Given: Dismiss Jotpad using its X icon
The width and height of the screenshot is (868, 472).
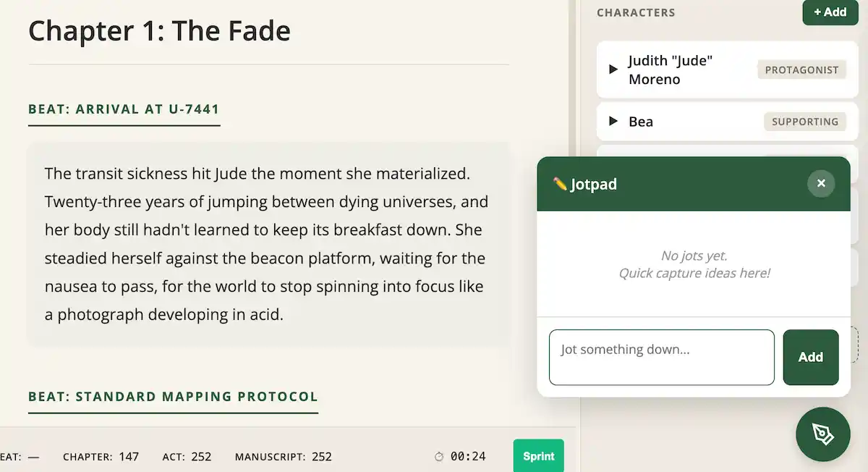Looking at the screenshot, I should click(821, 183).
